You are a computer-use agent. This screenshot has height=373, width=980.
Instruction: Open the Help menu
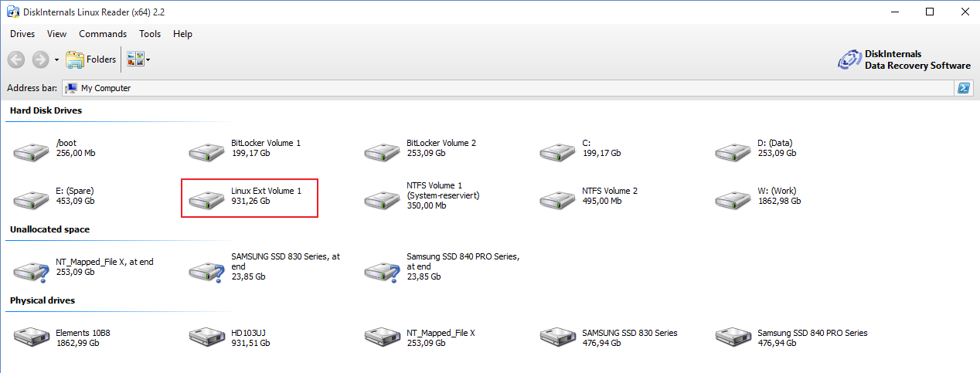(182, 34)
